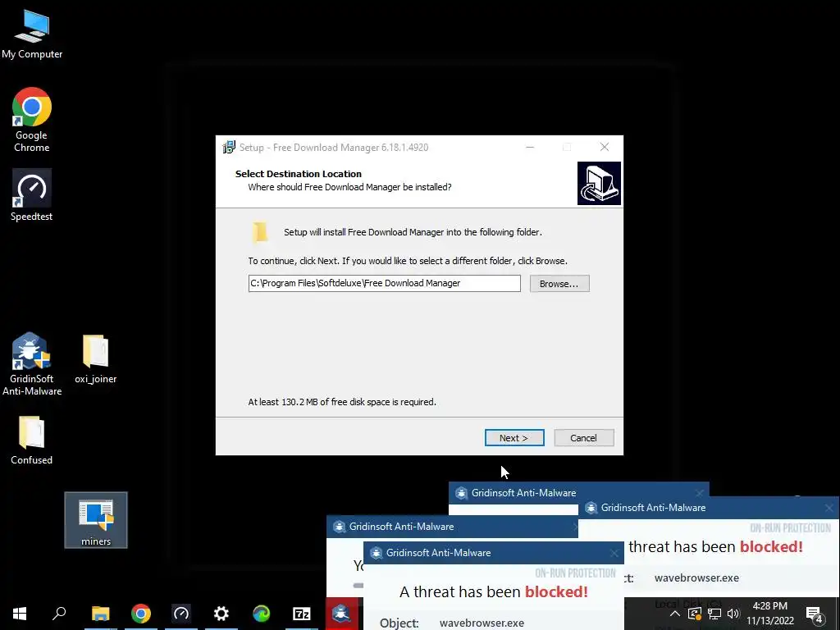Open File Explorer from the taskbar
The width and height of the screenshot is (840, 630).
[x=100, y=614]
